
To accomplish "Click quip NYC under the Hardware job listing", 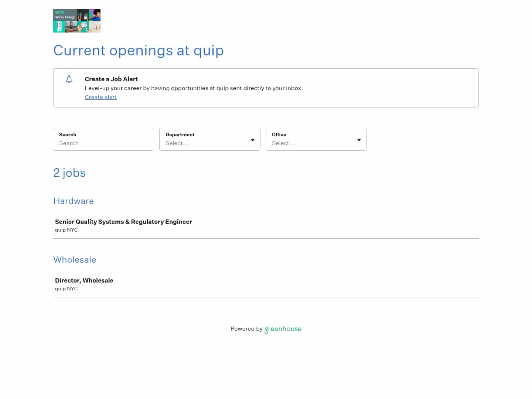I will (x=66, y=230).
